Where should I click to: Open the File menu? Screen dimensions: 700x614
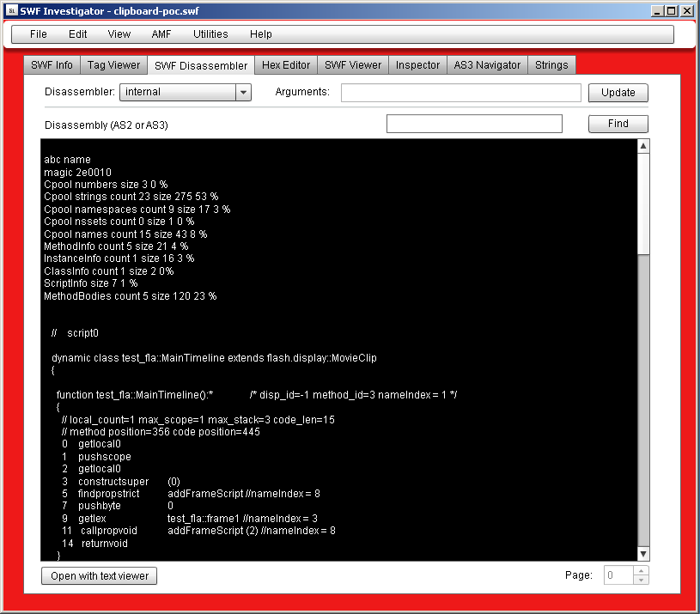(x=39, y=34)
